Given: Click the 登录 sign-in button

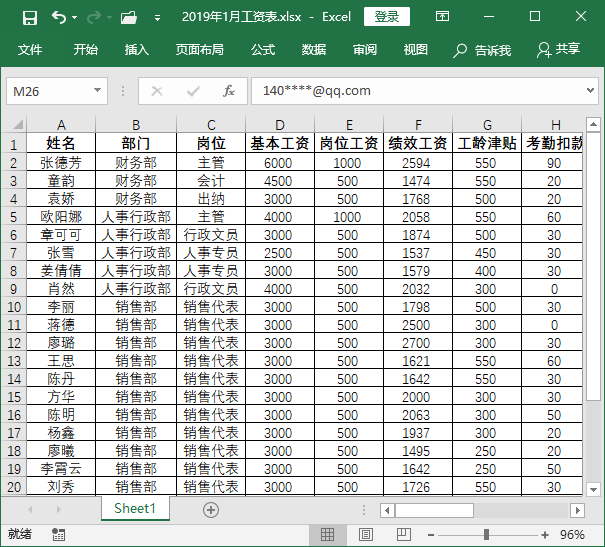Looking at the screenshot, I should tap(387, 17).
